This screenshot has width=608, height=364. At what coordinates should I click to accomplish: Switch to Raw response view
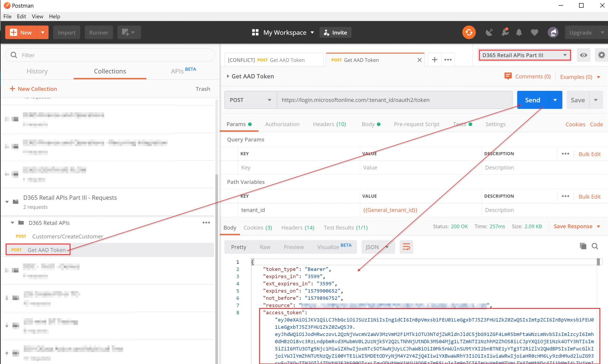(x=265, y=247)
